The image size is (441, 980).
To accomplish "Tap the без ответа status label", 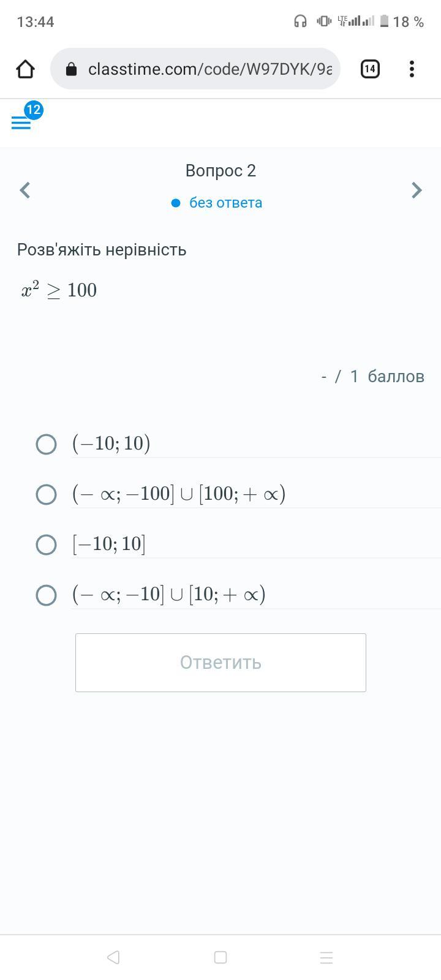I will tap(225, 203).
